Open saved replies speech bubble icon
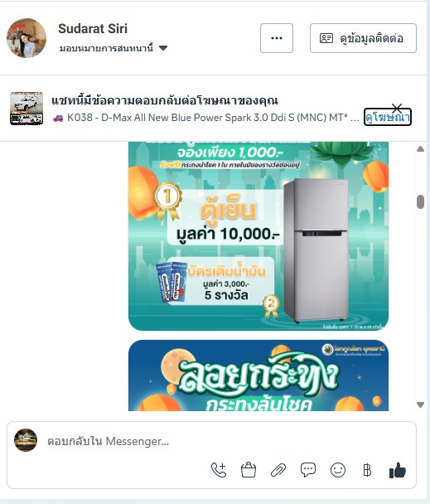Viewport: 430px width, 504px height. point(308,470)
